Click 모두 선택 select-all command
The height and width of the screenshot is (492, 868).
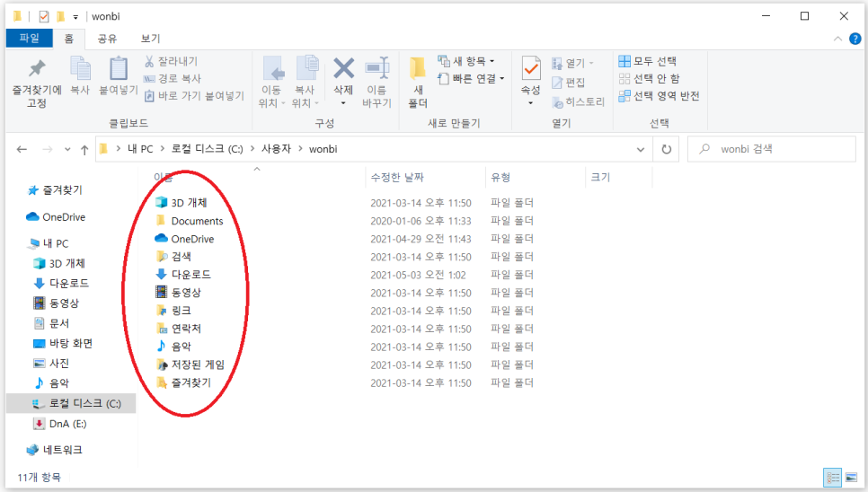point(647,61)
